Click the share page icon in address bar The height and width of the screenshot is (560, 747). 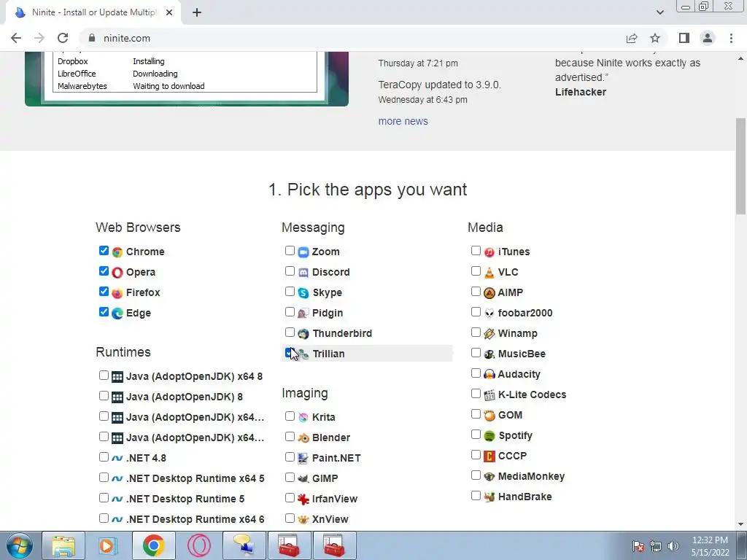pos(632,38)
